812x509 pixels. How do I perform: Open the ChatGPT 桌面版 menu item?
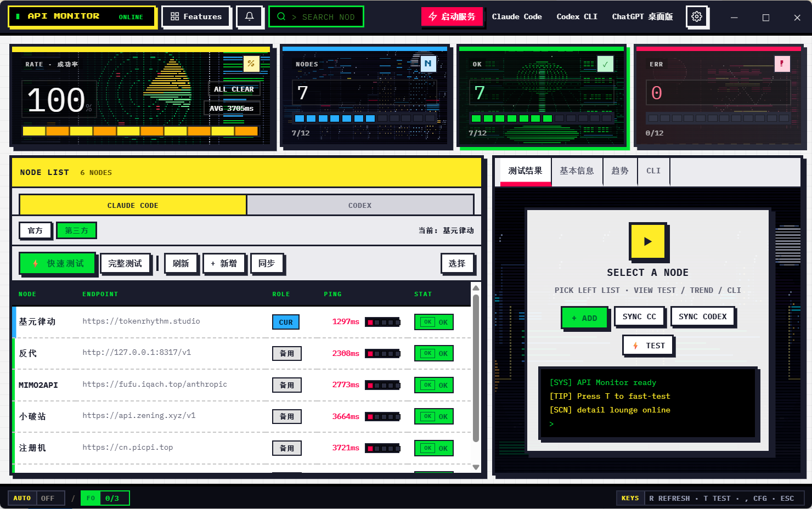pyautogui.click(x=642, y=16)
